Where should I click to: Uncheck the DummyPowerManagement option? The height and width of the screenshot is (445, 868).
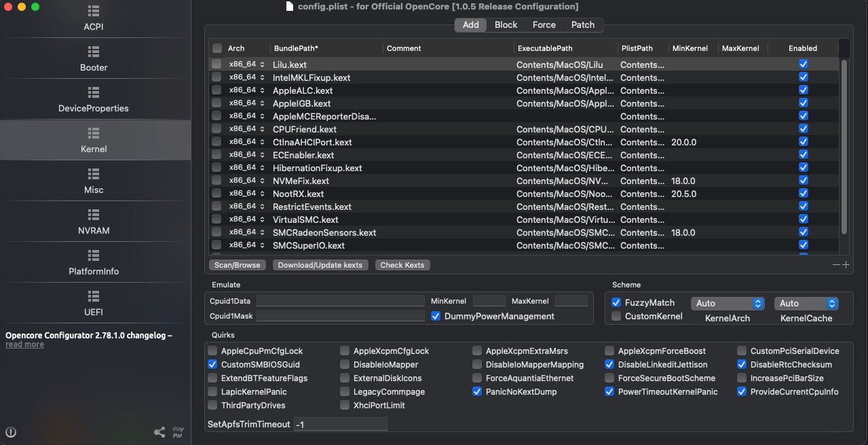pos(436,317)
